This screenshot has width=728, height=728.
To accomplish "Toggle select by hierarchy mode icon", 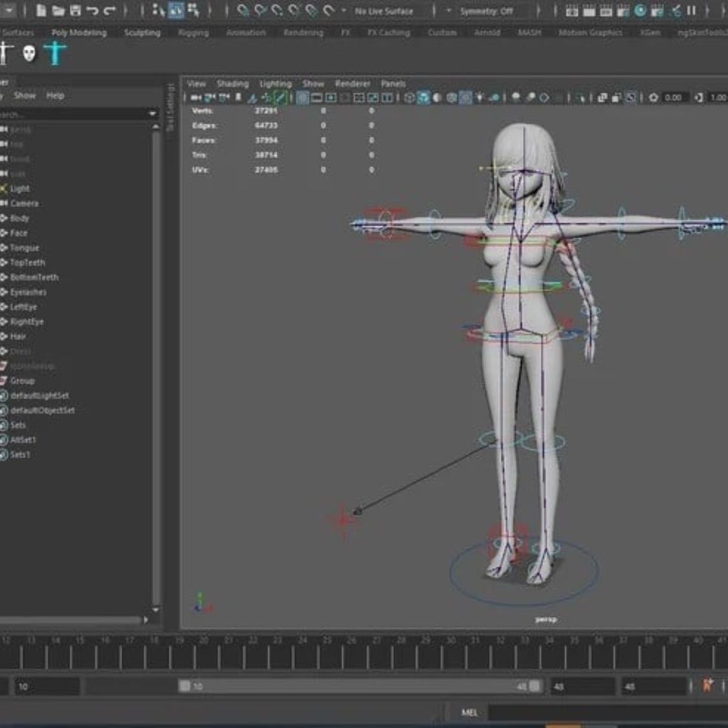I will [159, 10].
